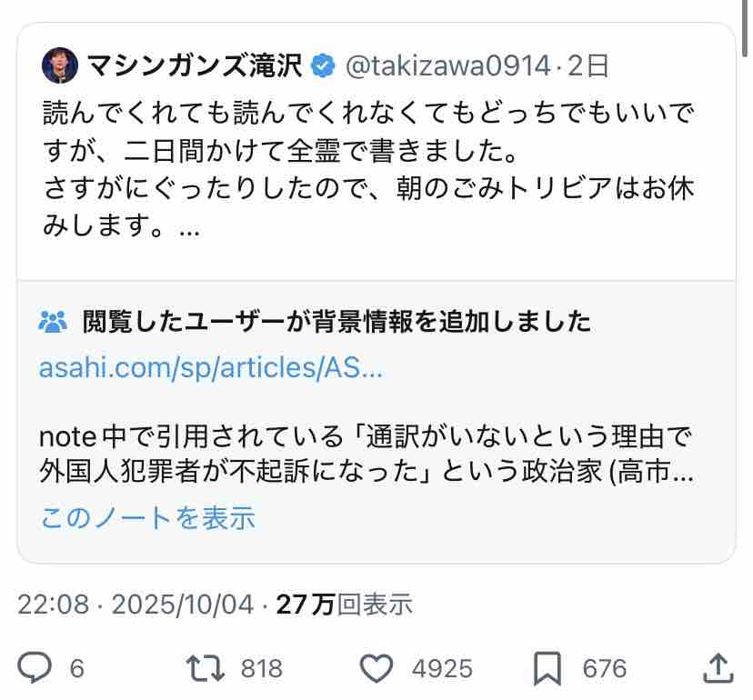Click the reply speech bubble icon
Screen dimensions: 753x700
point(35,669)
